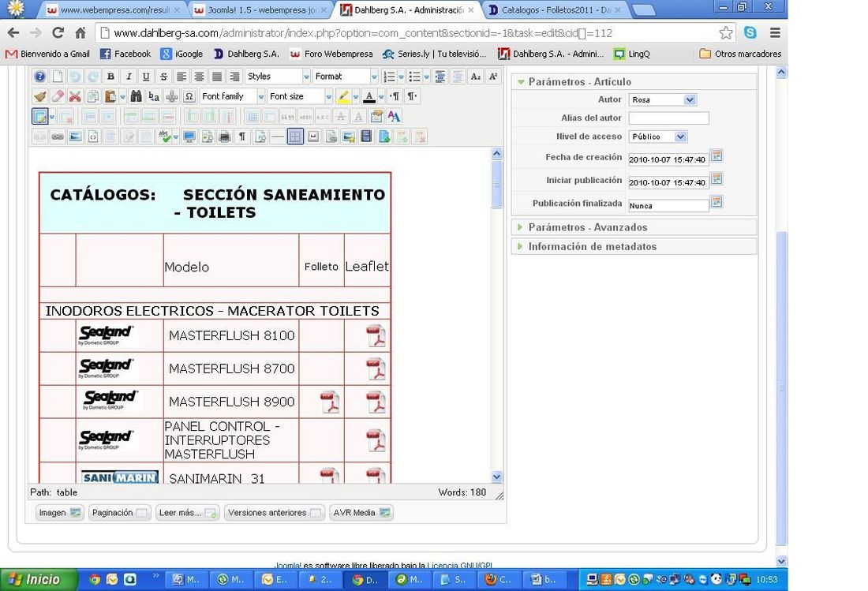This screenshot has width=868, height=591.
Task: Expand the Parámetros - Avanzados panel
Action: (588, 227)
